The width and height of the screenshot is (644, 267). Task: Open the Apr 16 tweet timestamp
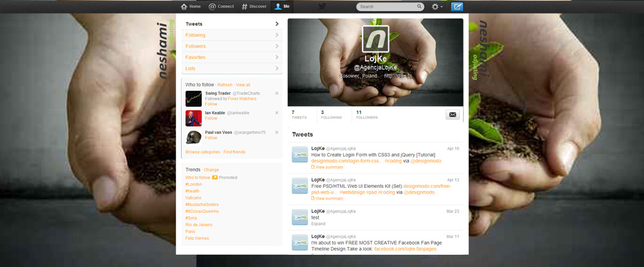pyautogui.click(x=453, y=149)
